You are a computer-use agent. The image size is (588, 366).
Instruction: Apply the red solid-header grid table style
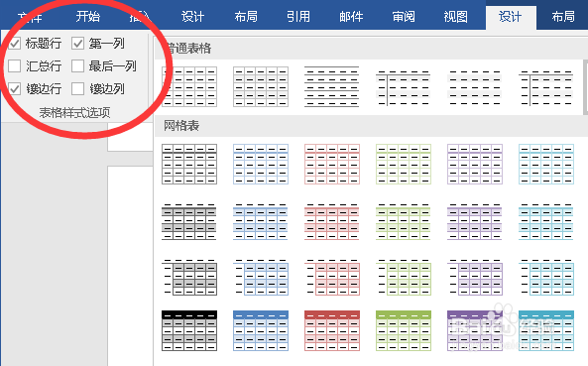point(332,330)
